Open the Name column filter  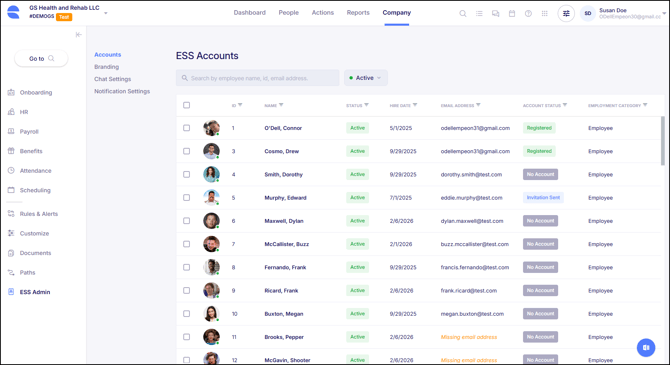281,105
